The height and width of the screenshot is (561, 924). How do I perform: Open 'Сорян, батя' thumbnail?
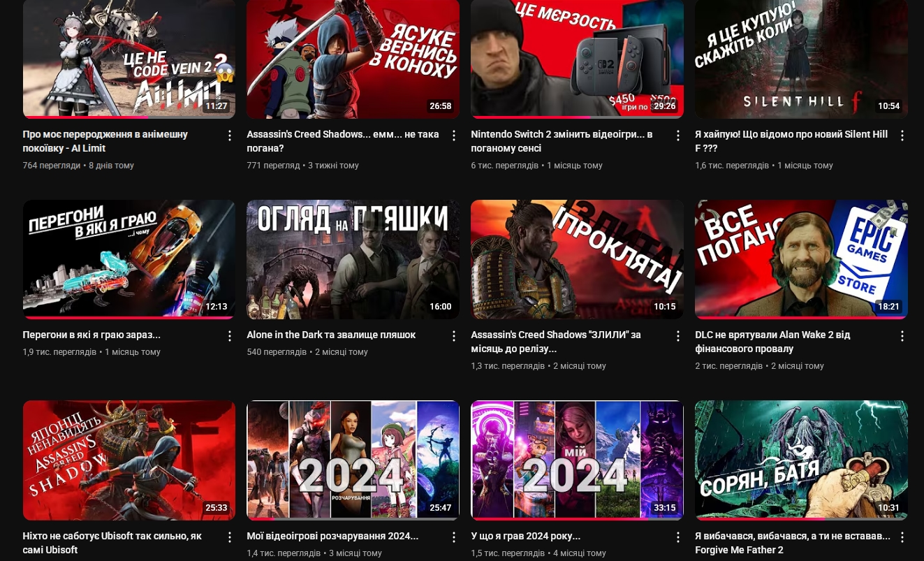click(x=801, y=460)
